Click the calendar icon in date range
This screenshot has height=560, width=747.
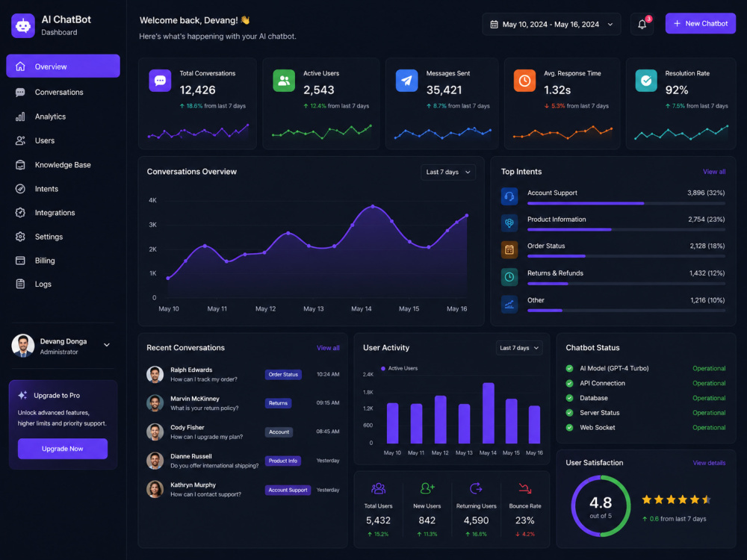[x=494, y=25]
